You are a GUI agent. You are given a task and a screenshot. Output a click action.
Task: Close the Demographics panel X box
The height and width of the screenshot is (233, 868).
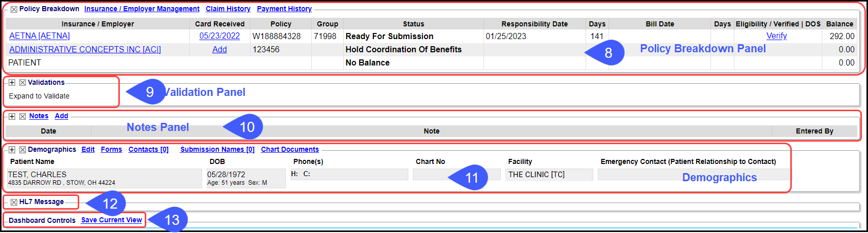tap(22, 150)
